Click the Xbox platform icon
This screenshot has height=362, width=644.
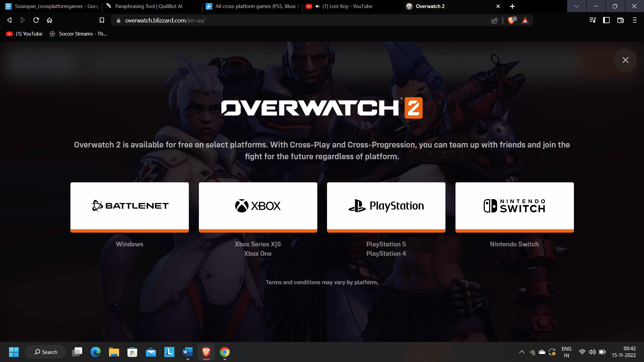pos(258,205)
